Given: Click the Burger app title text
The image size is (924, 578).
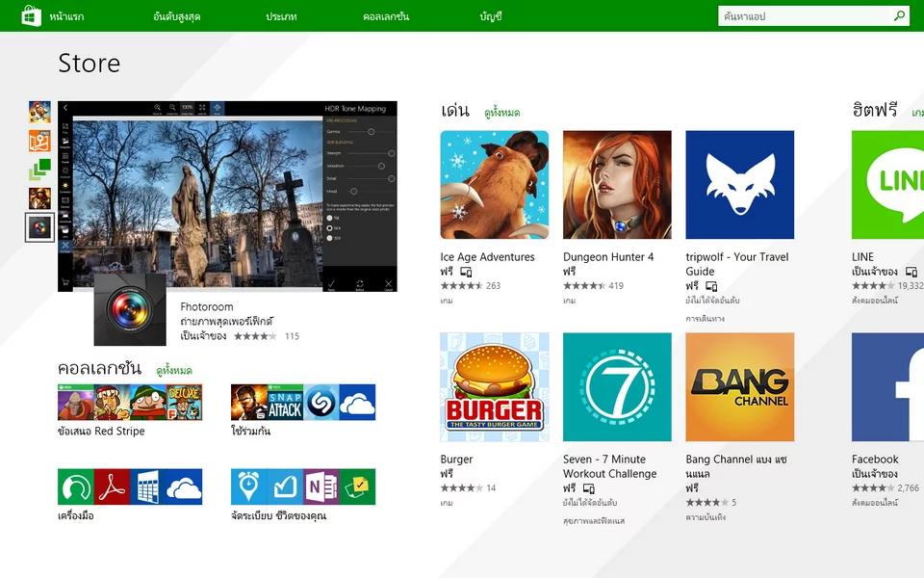Looking at the screenshot, I should 456,460.
